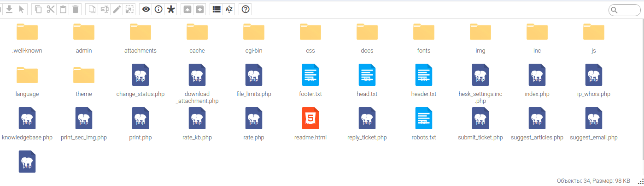
Task: Select rate_kb.php file
Action: coord(197,124)
